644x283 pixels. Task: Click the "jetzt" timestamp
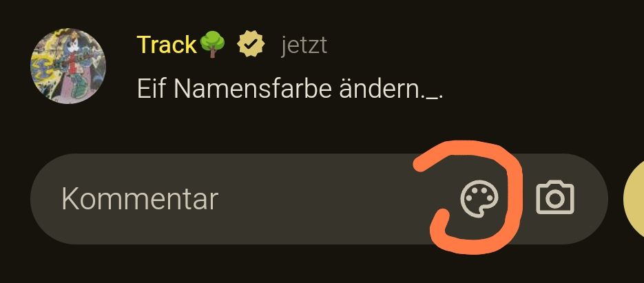click(304, 45)
